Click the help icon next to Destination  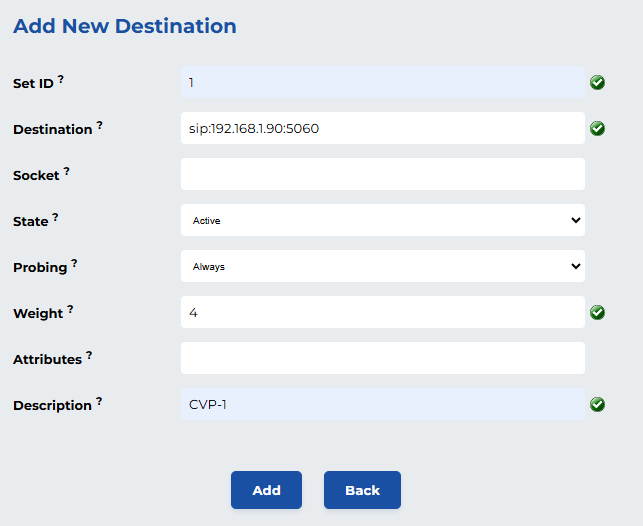coord(100,125)
